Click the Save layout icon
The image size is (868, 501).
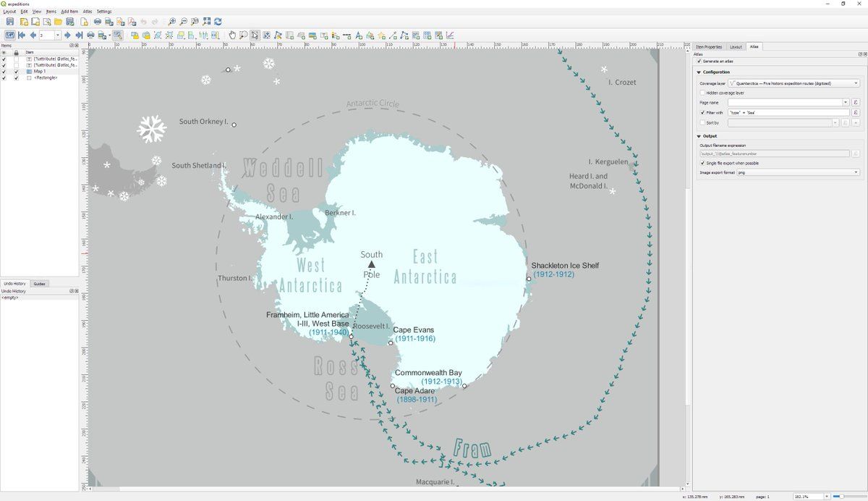10,22
